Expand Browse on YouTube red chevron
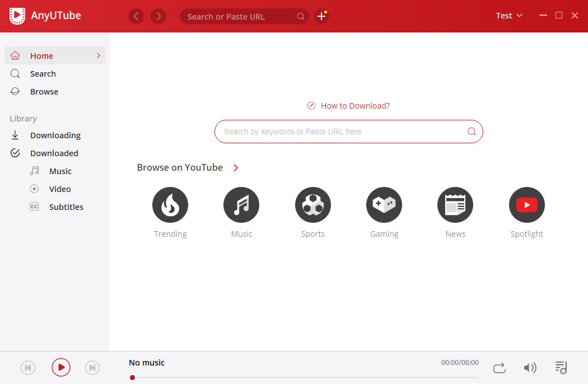The width and height of the screenshot is (588, 384). (236, 167)
